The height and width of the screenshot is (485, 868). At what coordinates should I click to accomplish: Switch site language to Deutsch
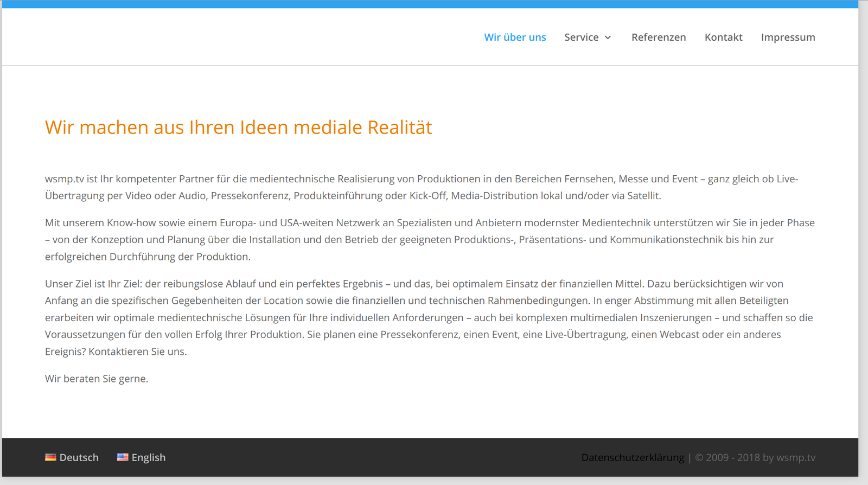coord(79,457)
